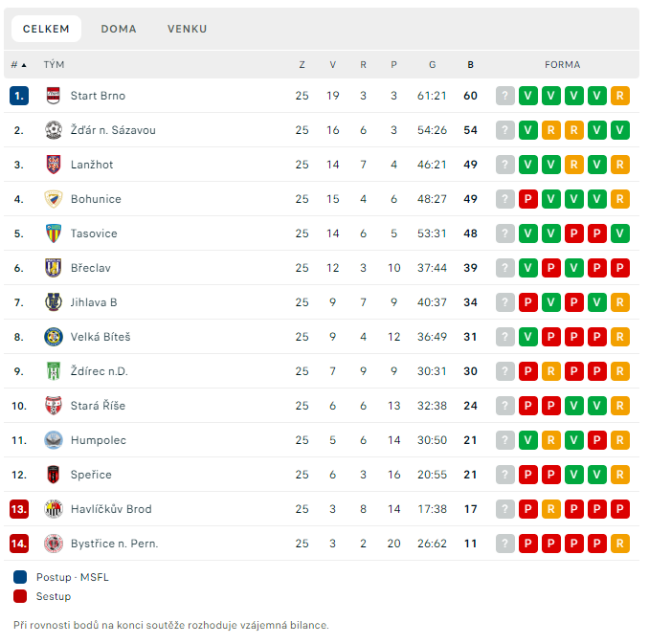Screen dimensions: 649x644
Task: Switch to the DOMA tab
Action: pos(119,29)
